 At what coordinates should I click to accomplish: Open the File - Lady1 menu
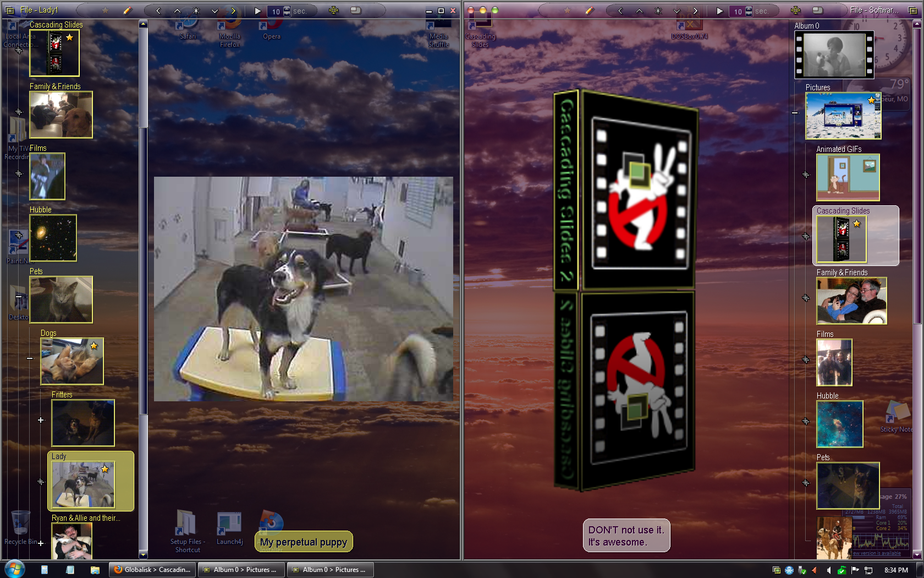[39, 10]
